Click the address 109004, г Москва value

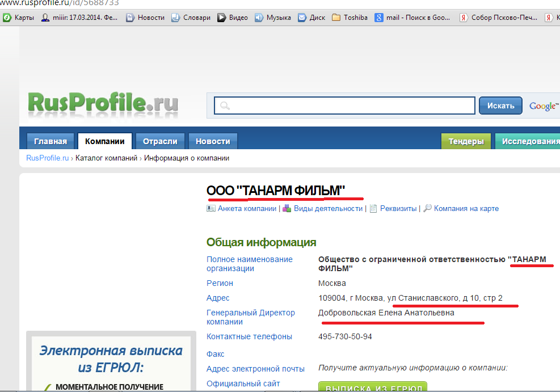point(410,298)
